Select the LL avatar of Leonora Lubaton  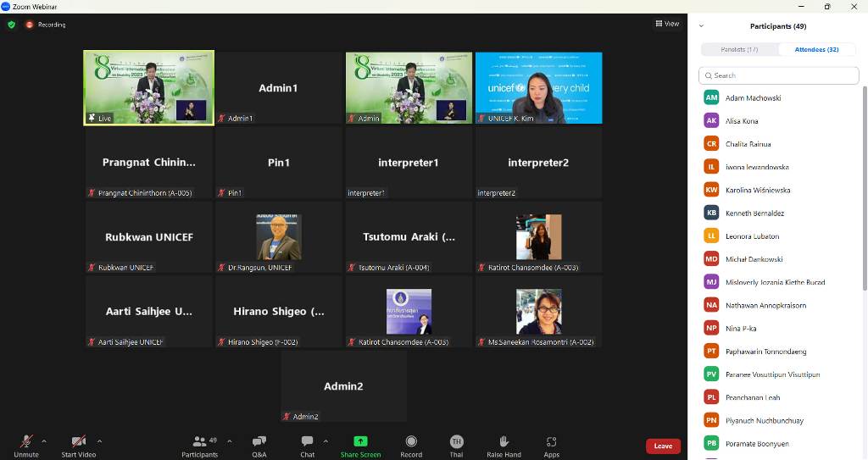point(711,236)
